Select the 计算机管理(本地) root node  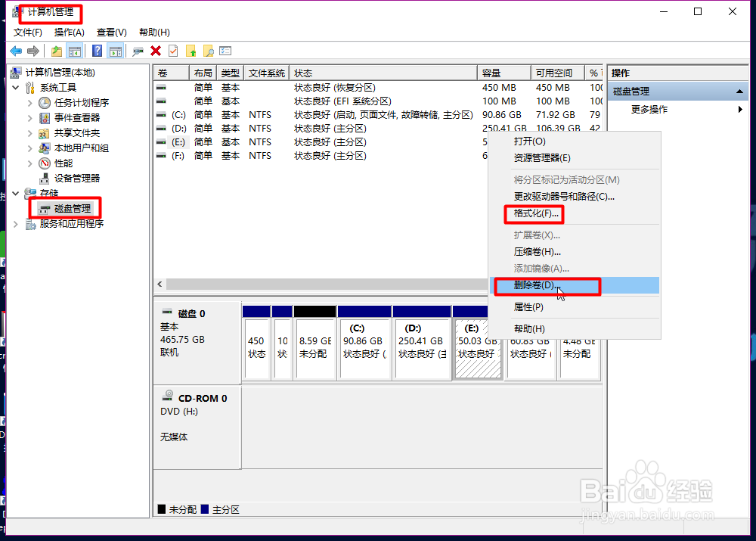pos(60,73)
